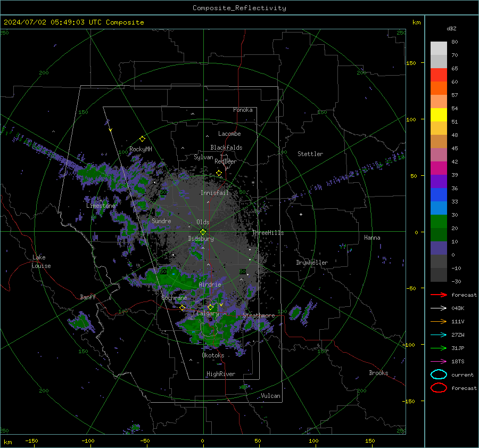
Task: Click the yellow diamond marker below Cochrane
Action: coord(183,307)
